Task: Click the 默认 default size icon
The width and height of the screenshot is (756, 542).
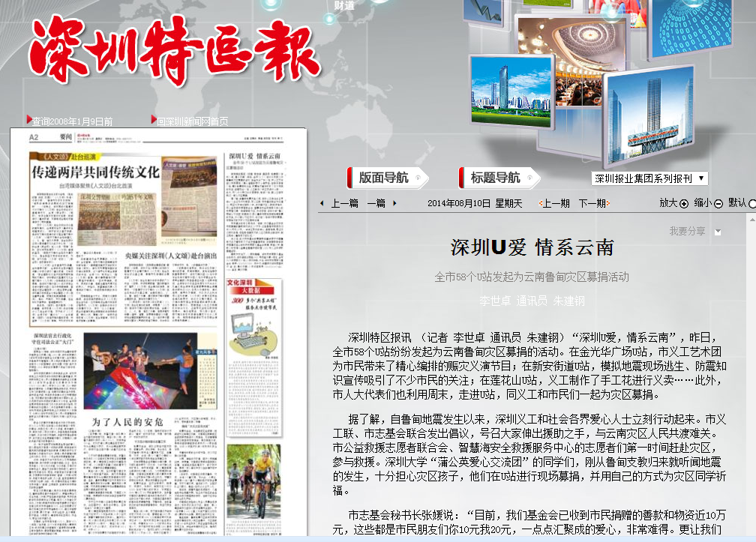Action: pos(751,203)
